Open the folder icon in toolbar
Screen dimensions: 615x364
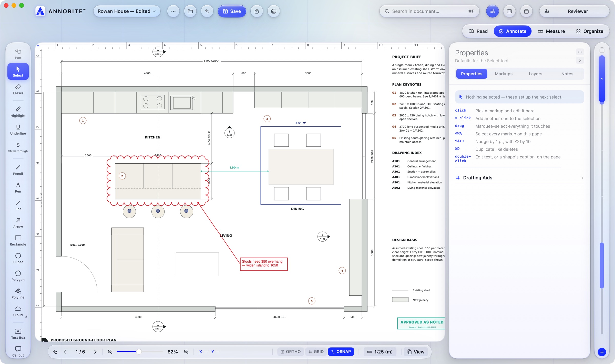coord(190,11)
